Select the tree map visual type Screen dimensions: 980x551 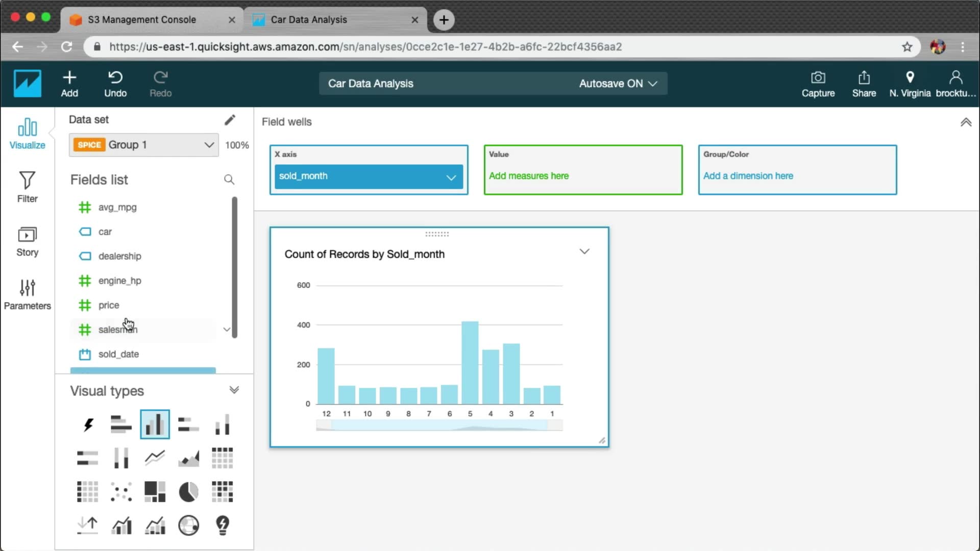tap(155, 492)
